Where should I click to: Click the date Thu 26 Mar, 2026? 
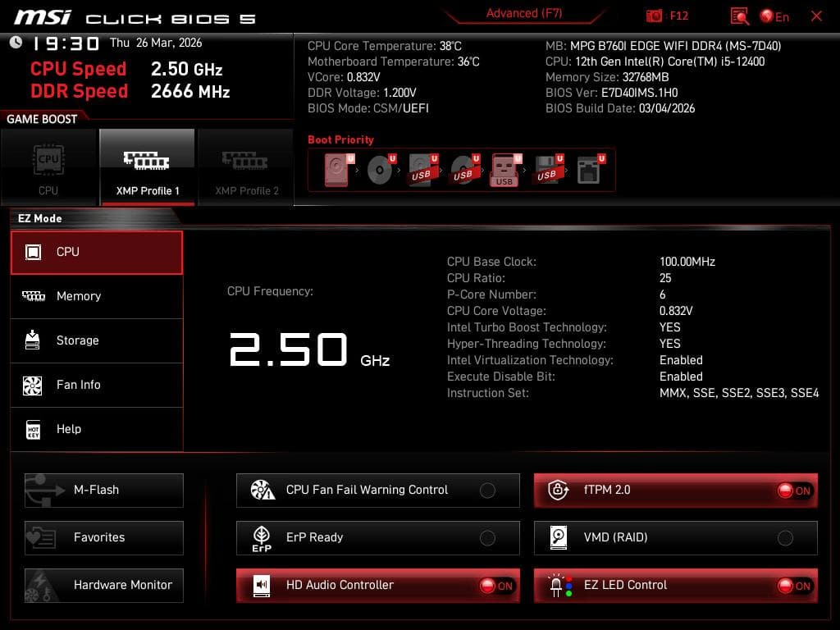[x=156, y=43]
